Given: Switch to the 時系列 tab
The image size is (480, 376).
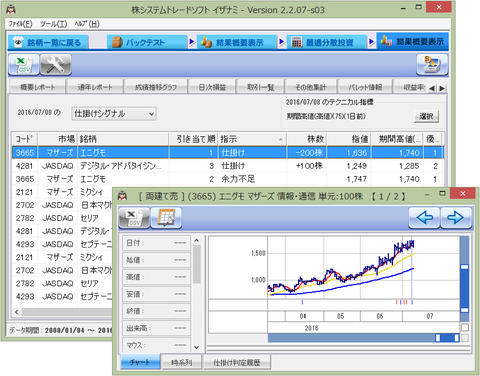Looking at the screenshot, I should tap(182, 362).
